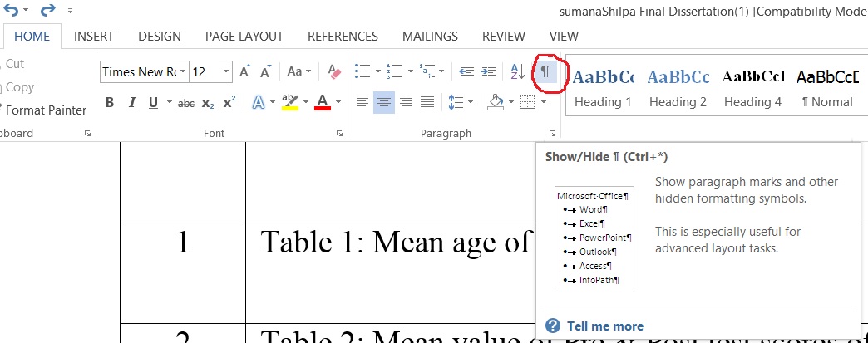Click 'Table 1: Mean age of' text
The image size is (868, 343).
click(x=395, y=243)
